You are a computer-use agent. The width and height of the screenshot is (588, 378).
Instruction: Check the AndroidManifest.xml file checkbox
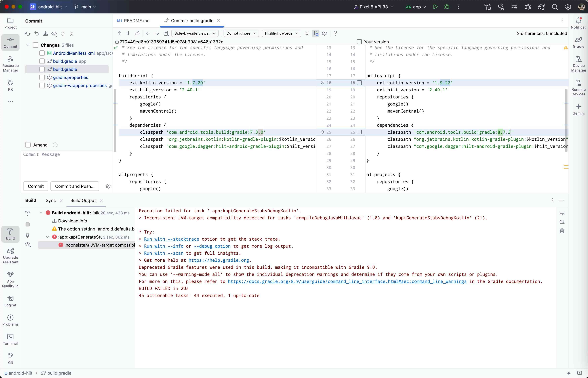point(42,53)
